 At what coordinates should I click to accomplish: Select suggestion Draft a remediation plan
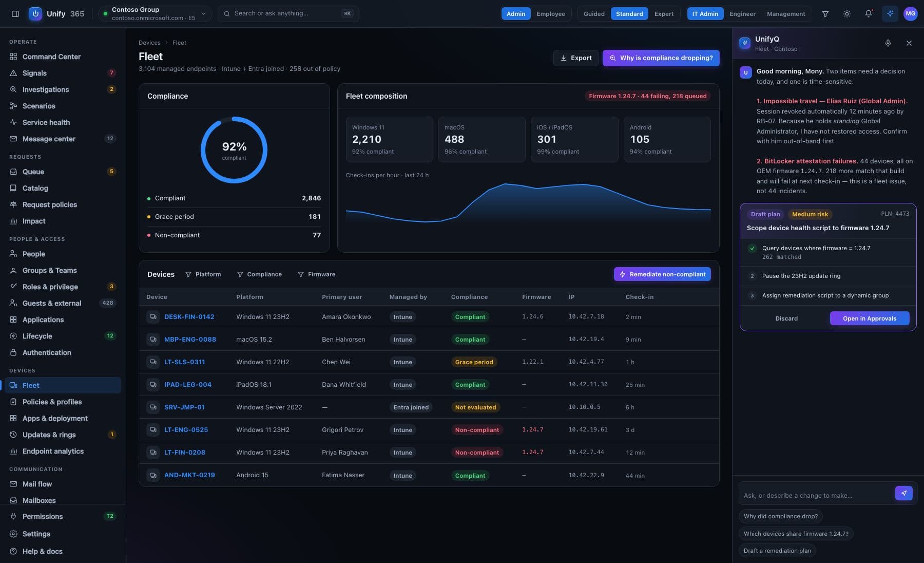point(778,551)
